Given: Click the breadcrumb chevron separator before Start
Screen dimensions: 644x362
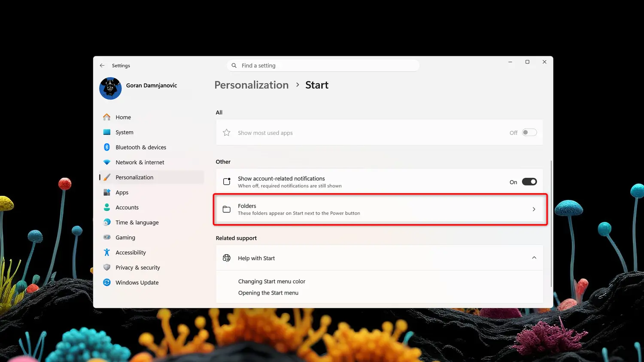Looking at the screenshot, I should 298,85.
